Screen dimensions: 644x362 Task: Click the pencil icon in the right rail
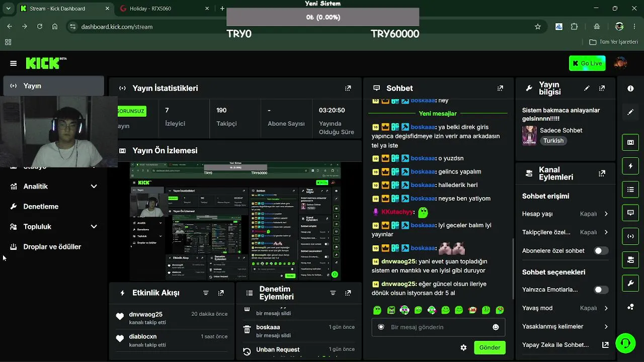[x=630, y=112]
